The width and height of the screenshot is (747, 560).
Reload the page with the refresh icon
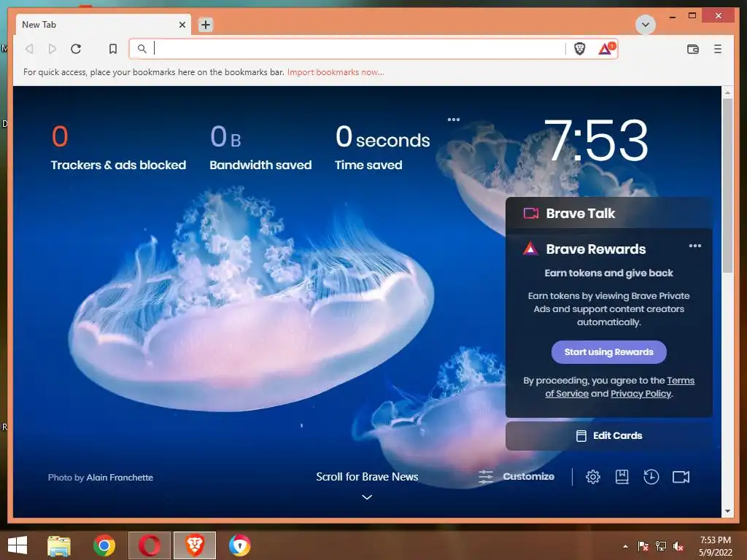tap(76, 49)
